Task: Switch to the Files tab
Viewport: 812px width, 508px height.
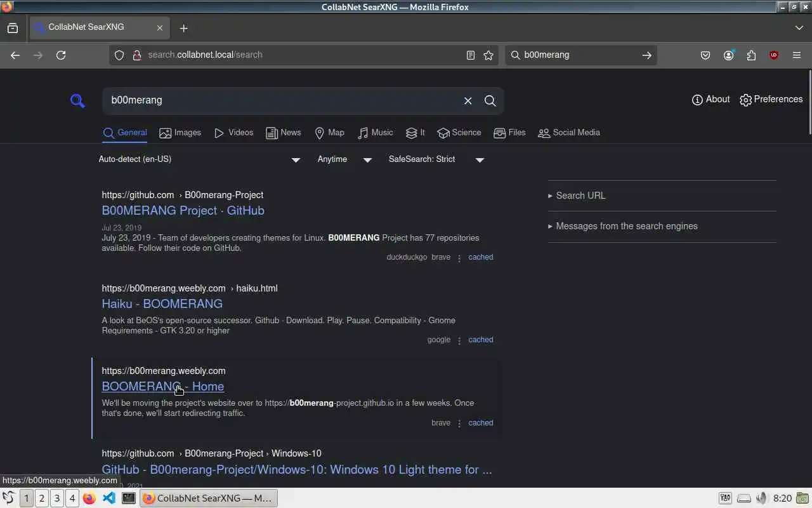Action: (509, 133)
